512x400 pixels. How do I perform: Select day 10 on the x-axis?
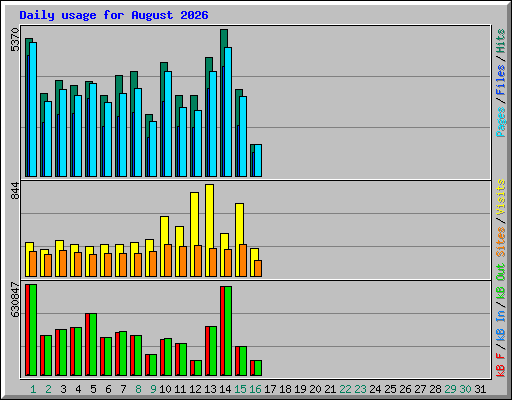(165, 389)
